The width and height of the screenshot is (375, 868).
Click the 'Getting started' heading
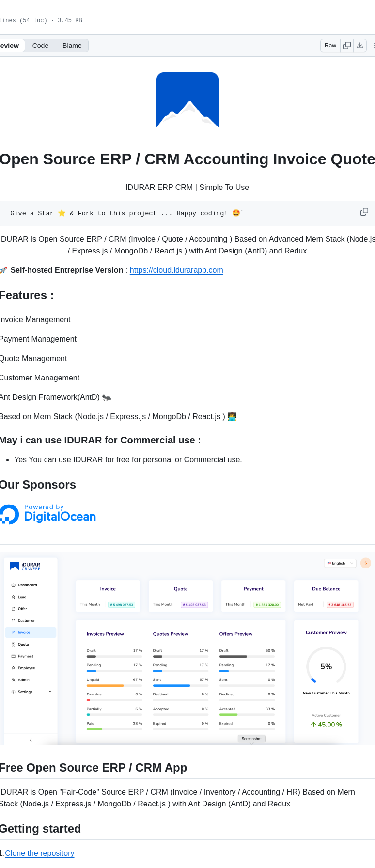[x=40, y=829]
